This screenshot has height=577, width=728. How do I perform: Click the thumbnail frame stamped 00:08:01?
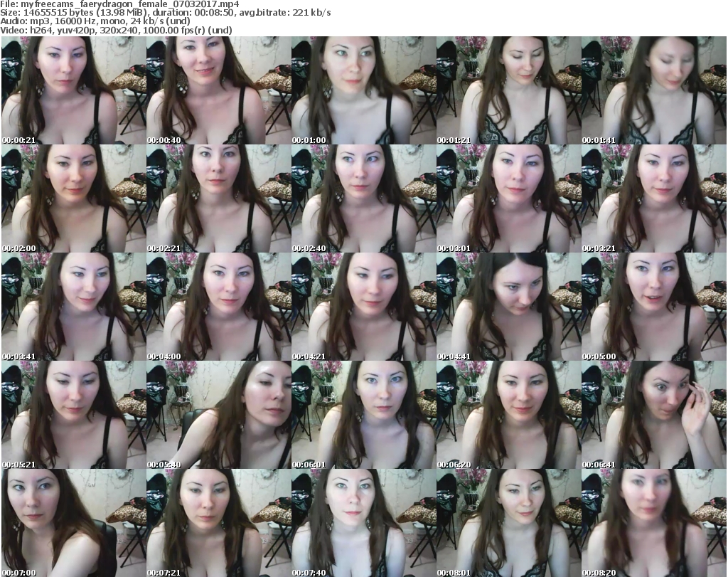(509, 523)
